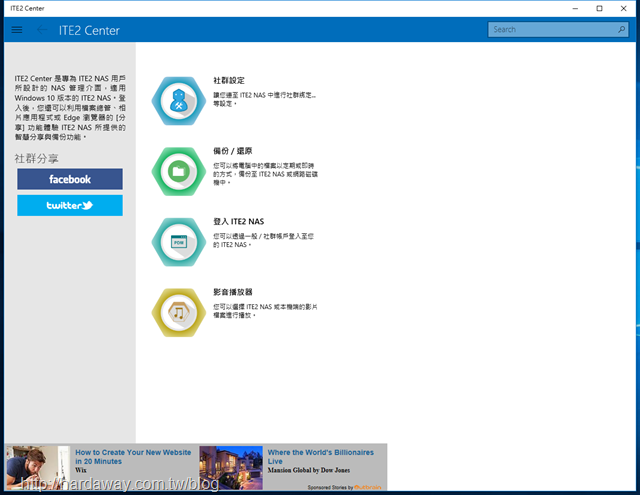Click the ITE2 Center intro paragraph

coord(70,108)
